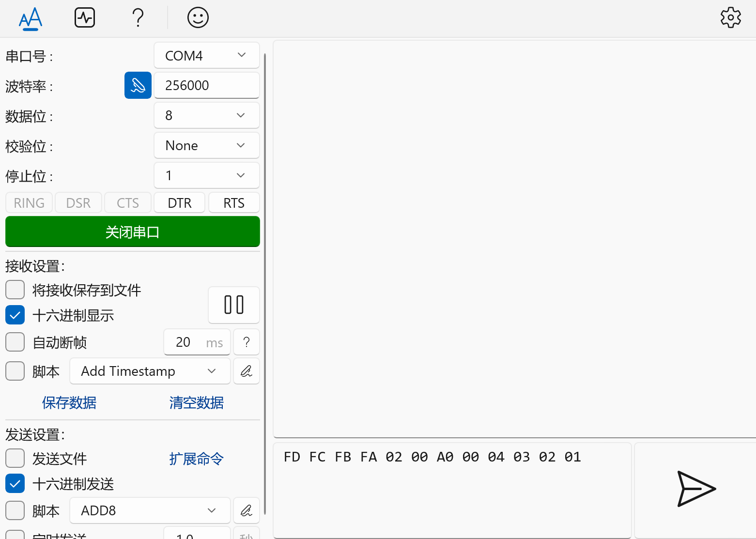
Task: Click the green 关闭串口 button
Action: click(x=133, y=231)
